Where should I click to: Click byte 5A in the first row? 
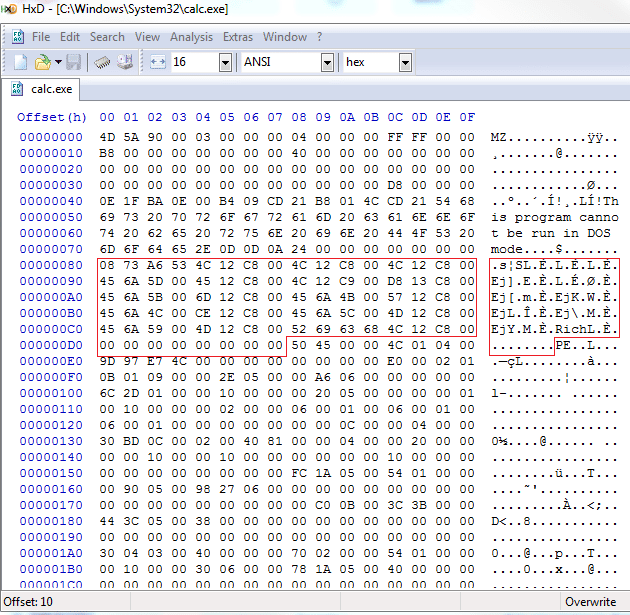(131, 137)
